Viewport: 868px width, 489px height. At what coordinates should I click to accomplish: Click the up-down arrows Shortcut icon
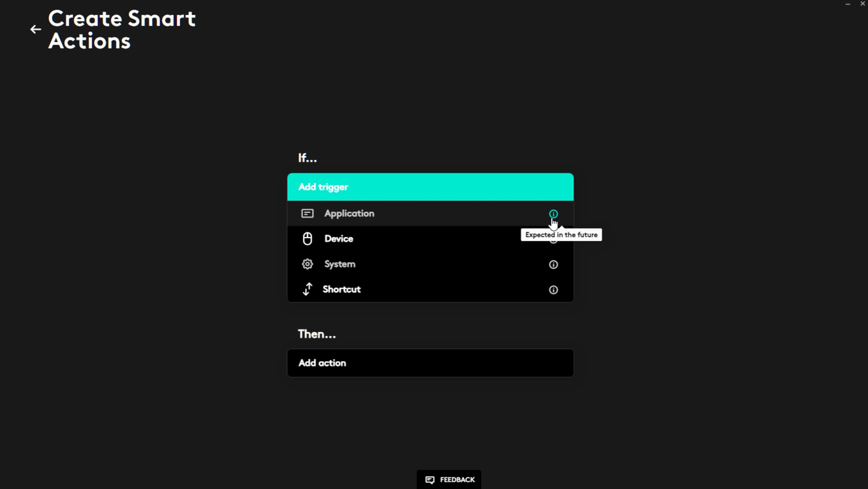(307, 289)
